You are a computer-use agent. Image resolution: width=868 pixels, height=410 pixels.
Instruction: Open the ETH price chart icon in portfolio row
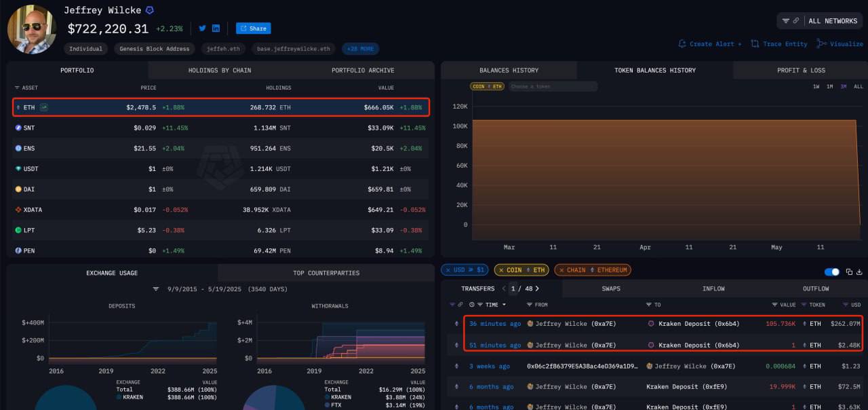(44, 107)
